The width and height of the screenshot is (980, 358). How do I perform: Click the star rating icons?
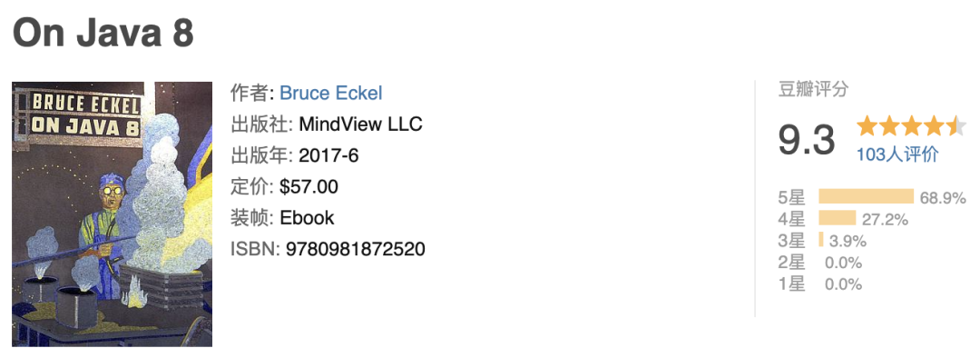(x=911, y=125)
